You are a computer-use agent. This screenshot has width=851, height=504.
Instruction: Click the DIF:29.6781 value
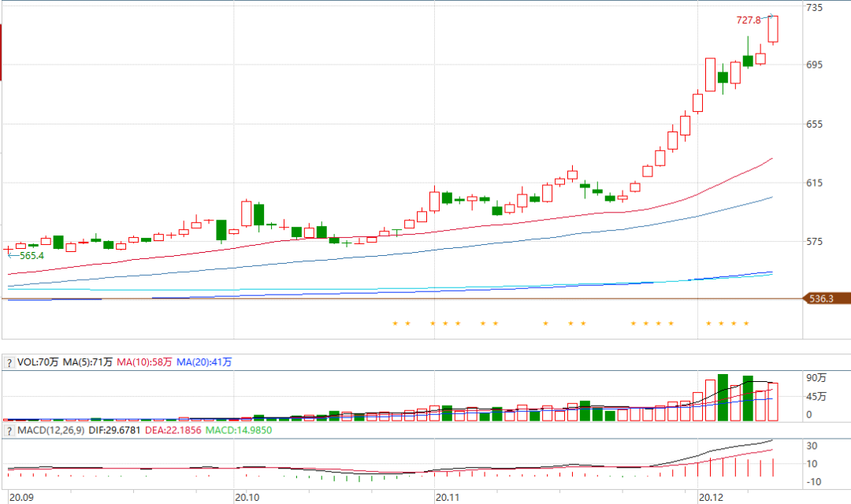tap(114, 430)
